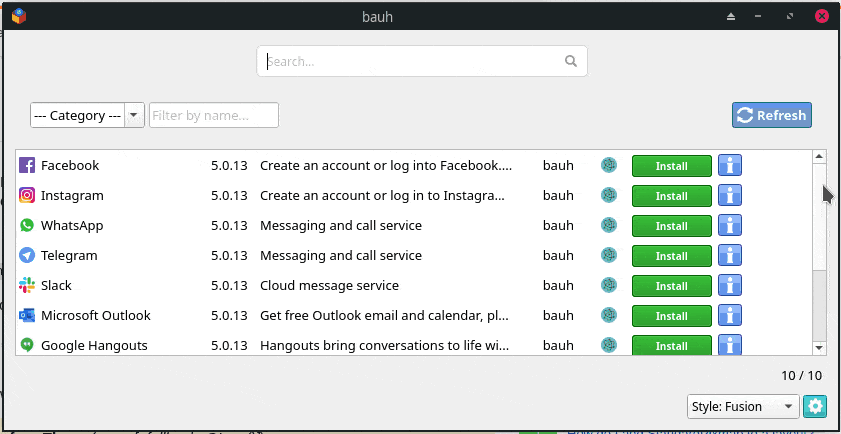Focus the Search field
The image size is (841, 434).
coord(422,61)
